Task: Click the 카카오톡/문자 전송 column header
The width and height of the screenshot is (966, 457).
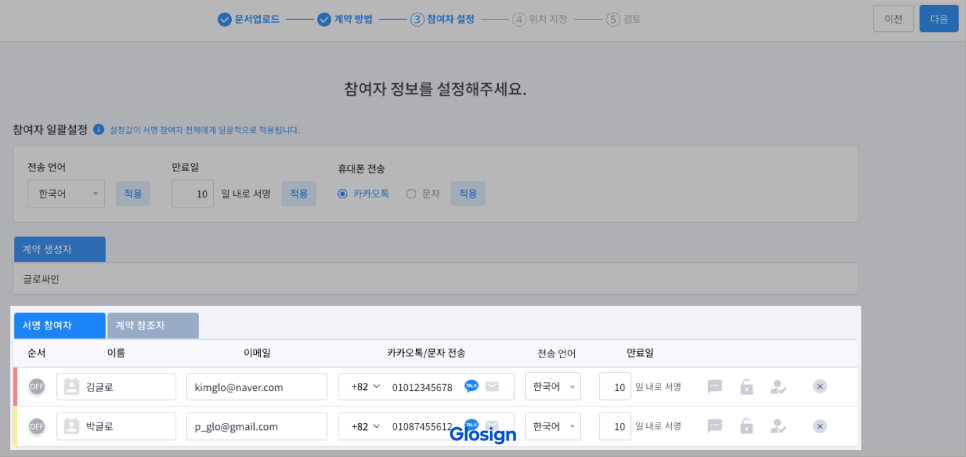Action: point(426,354)
